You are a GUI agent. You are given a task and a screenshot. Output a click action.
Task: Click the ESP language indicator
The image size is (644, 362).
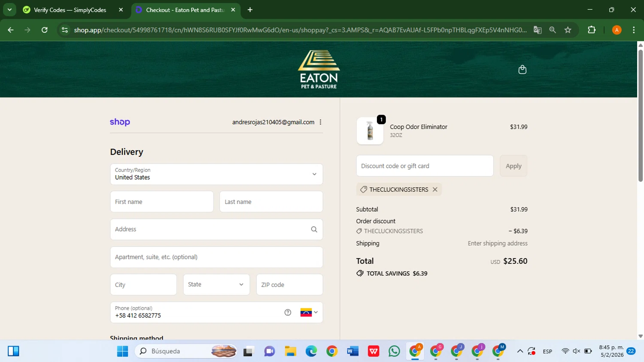click(x=547, y=351)
